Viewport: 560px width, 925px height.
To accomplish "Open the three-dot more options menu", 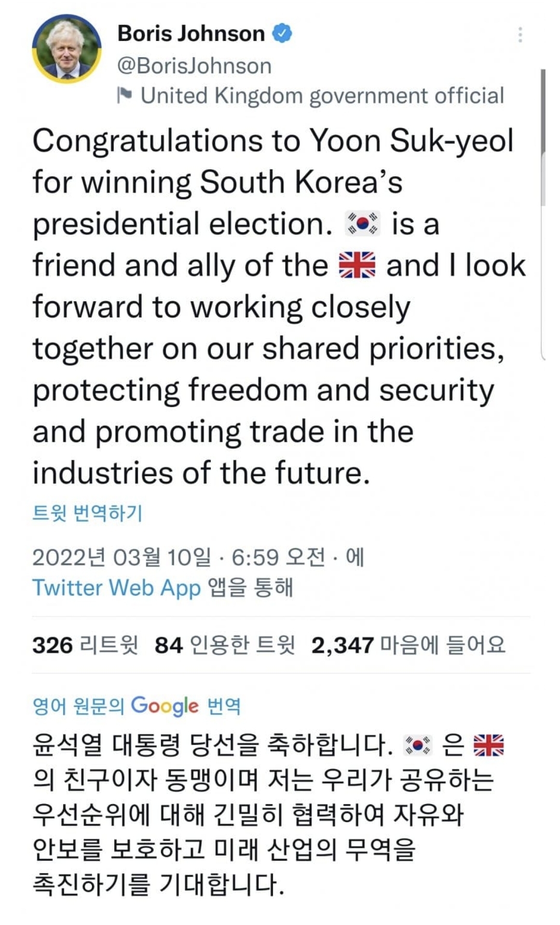I will pos(520,35).
